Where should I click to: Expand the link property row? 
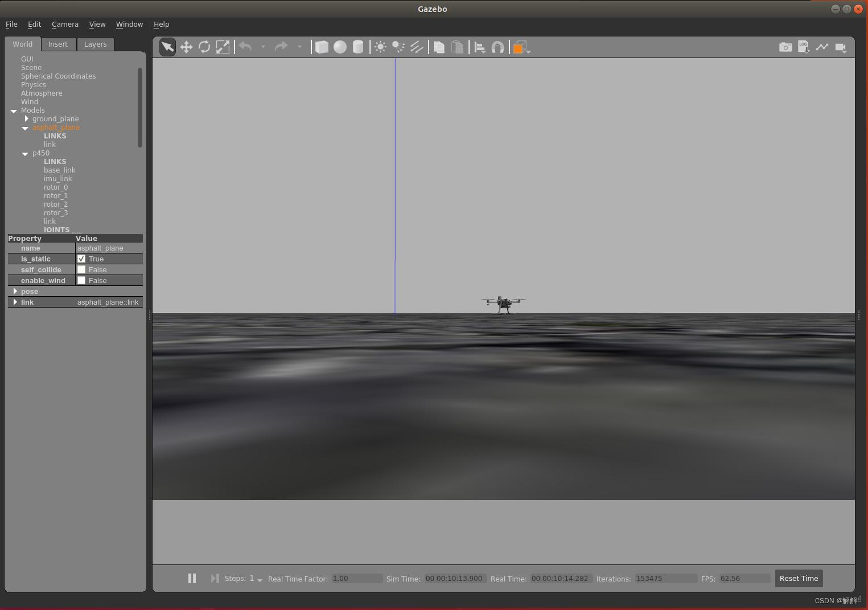click(x=15, y=302)
